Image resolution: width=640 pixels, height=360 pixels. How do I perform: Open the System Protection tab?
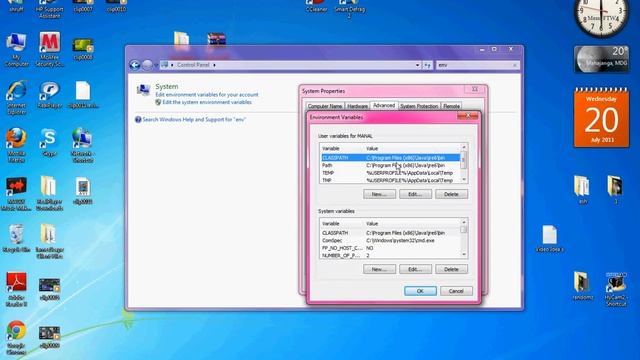tap(419, 106)
